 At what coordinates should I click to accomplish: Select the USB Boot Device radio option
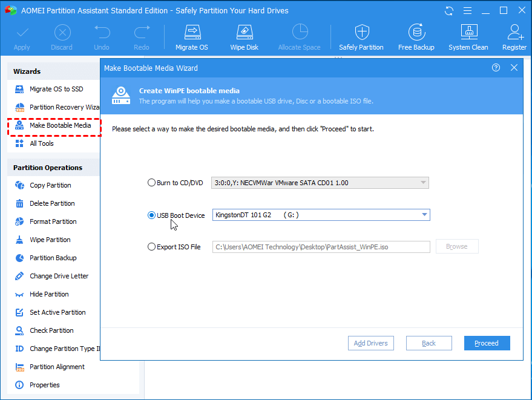[x=151, y=215]
